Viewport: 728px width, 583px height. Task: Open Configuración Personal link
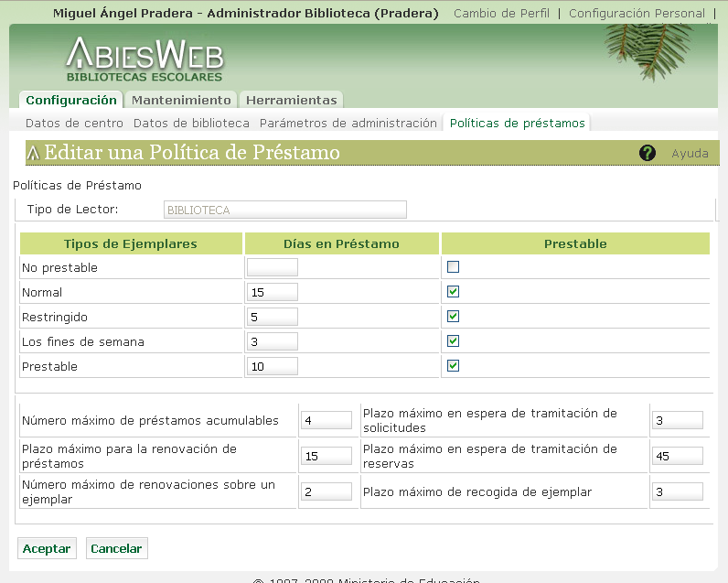(637, 14)
